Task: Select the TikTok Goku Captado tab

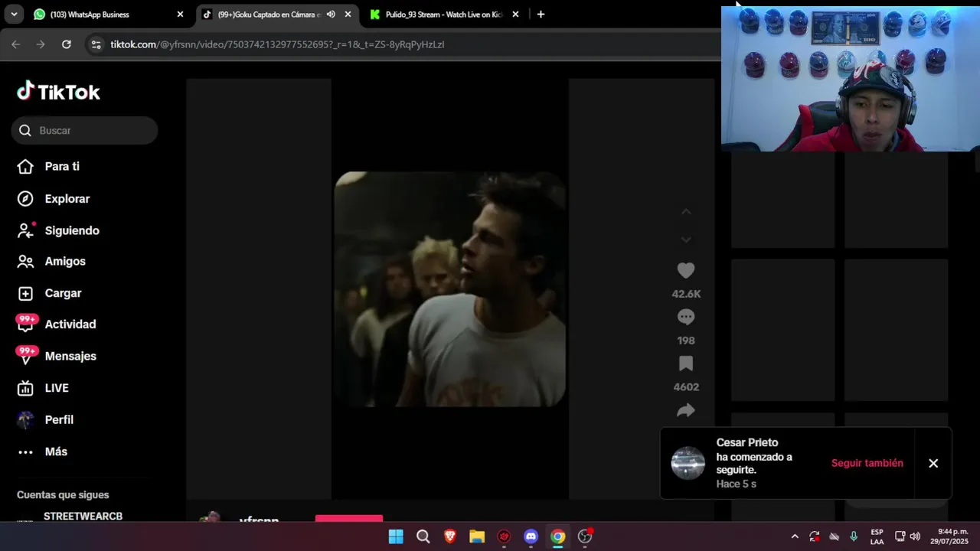Action: [268, 15]
